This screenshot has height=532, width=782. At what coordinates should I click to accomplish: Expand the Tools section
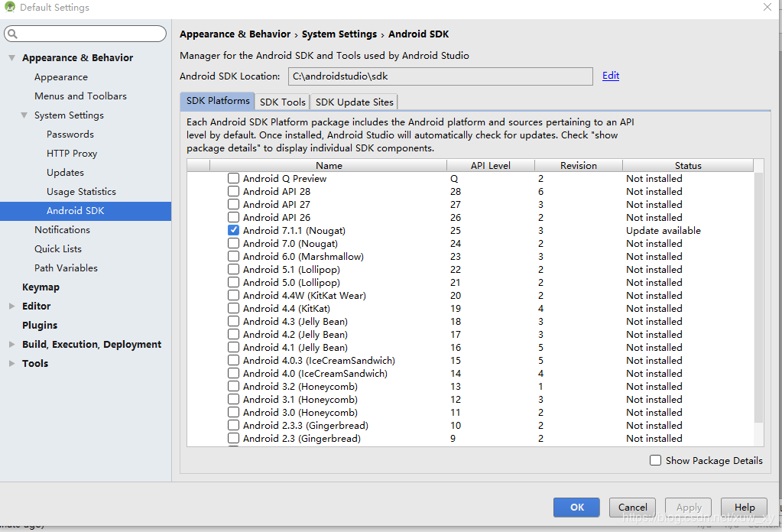(x=12, y=364)
